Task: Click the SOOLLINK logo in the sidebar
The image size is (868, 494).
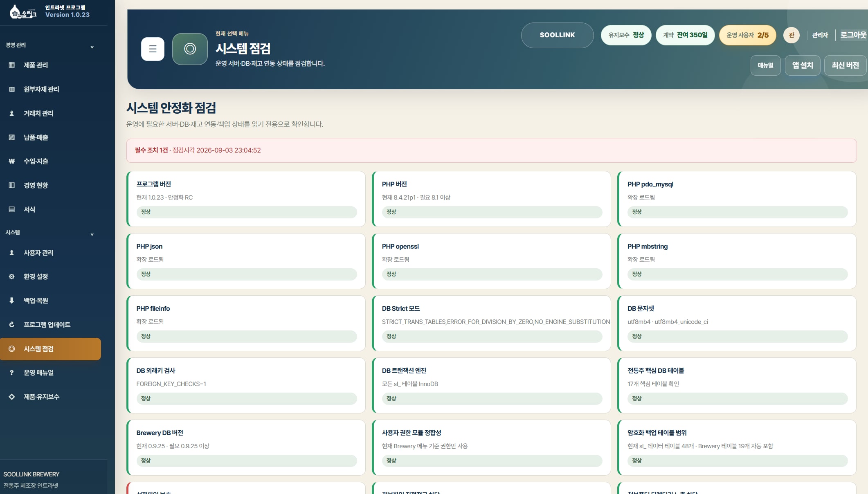Action: pyautogui.click(x=23, y=12)
